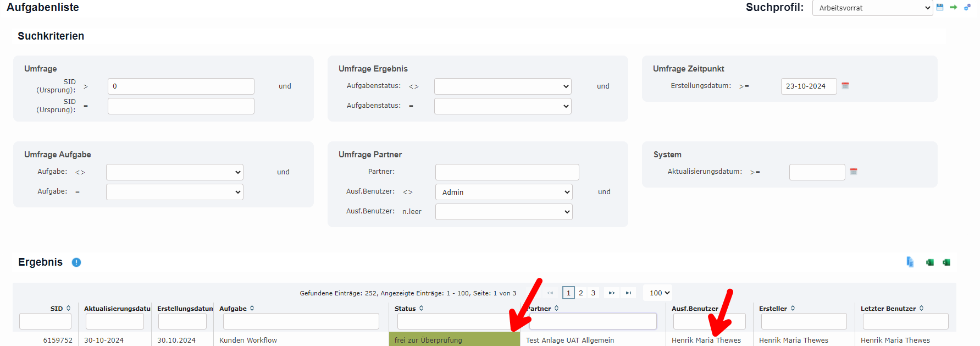Open the Aufgabe not-equal dropdown
The width and height of the screenshot is (980, 346).
[x=175, y=172]
